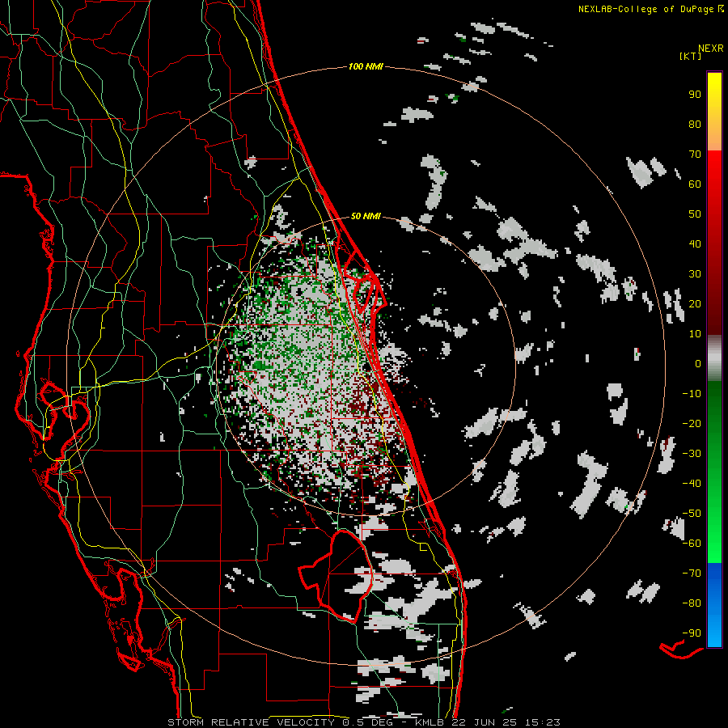Viewport: 728px width, 728px height.
Task: Click the 90 value on the velocity scale
Action: (x=695, y=95)
